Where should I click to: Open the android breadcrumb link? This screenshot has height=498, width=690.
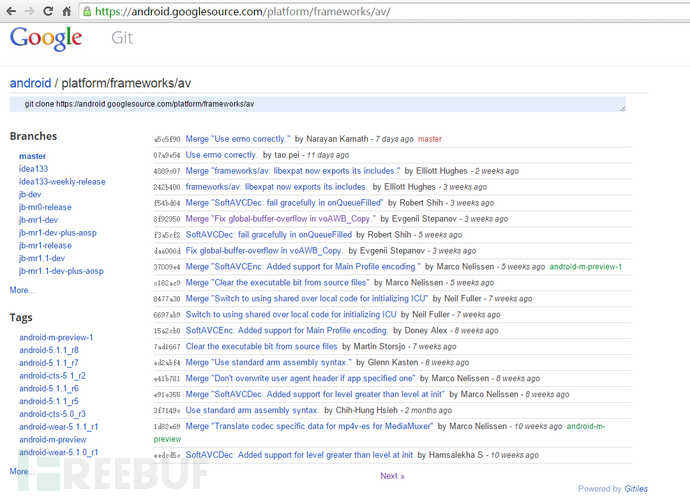click(x=30, y=83)
